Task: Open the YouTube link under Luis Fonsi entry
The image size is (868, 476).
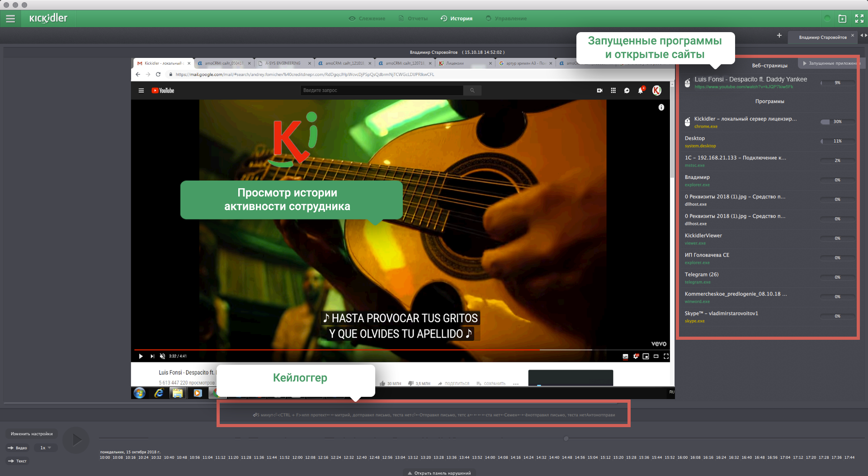Action: [743, 86]
